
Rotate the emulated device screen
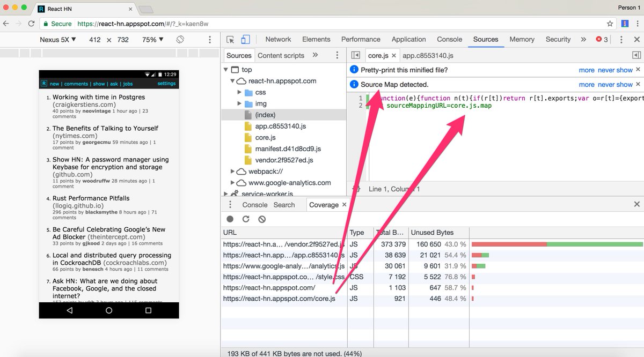tap(180, 40)
